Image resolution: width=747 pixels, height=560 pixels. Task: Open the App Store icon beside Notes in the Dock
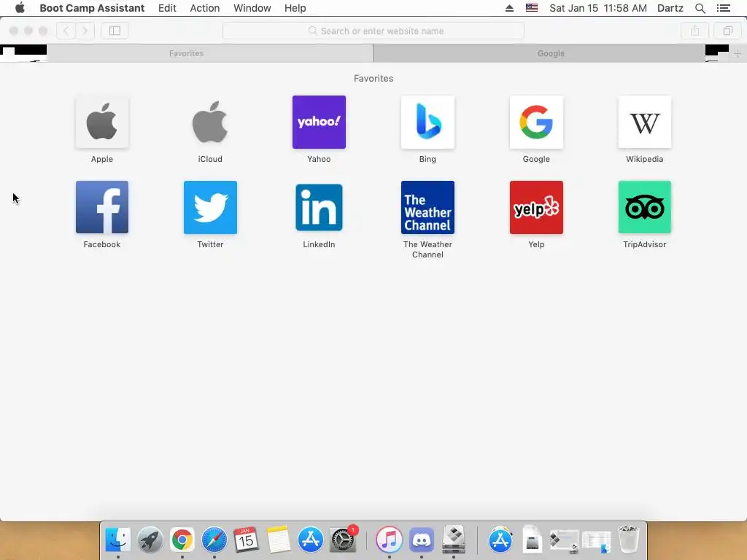(310, 540)
